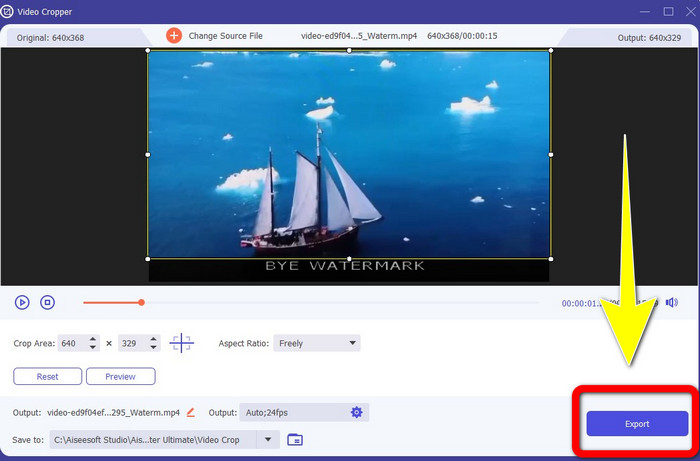Click the center crop crosshair icon
The height and width of the screenshot is (461, 700).
point(182,343)
